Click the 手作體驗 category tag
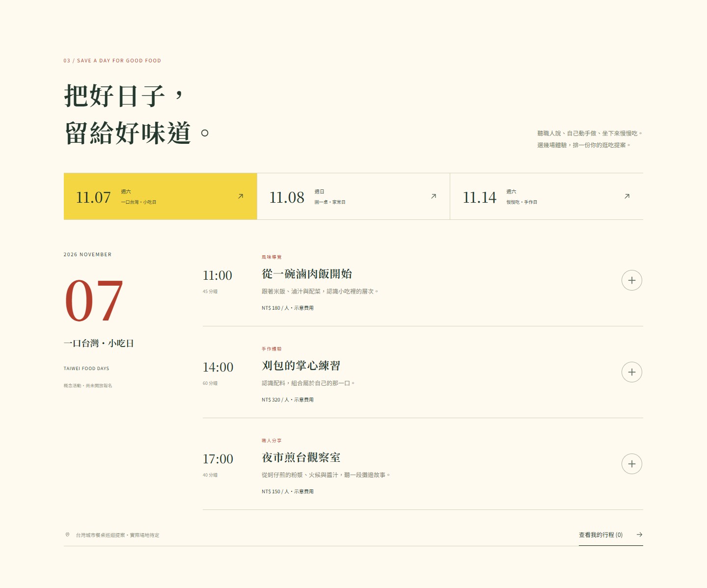Viewport: 707px width, 588px height. (272, 349)
